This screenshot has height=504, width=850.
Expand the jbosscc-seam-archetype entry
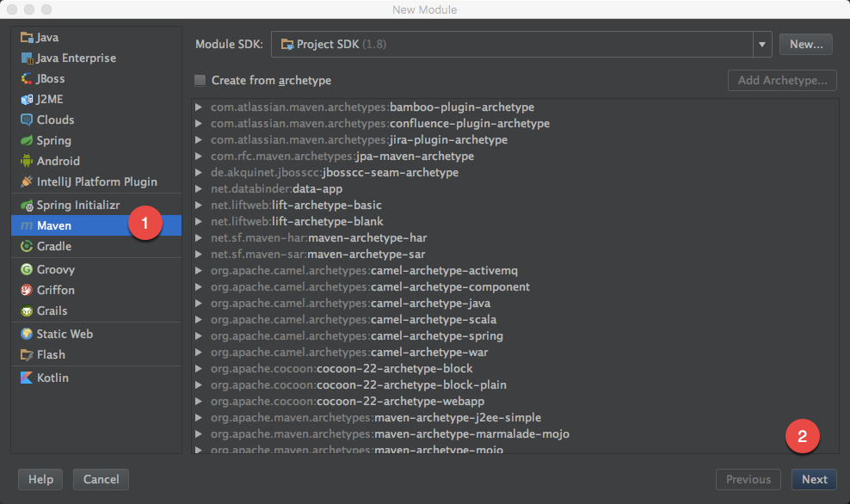point(199,172)
